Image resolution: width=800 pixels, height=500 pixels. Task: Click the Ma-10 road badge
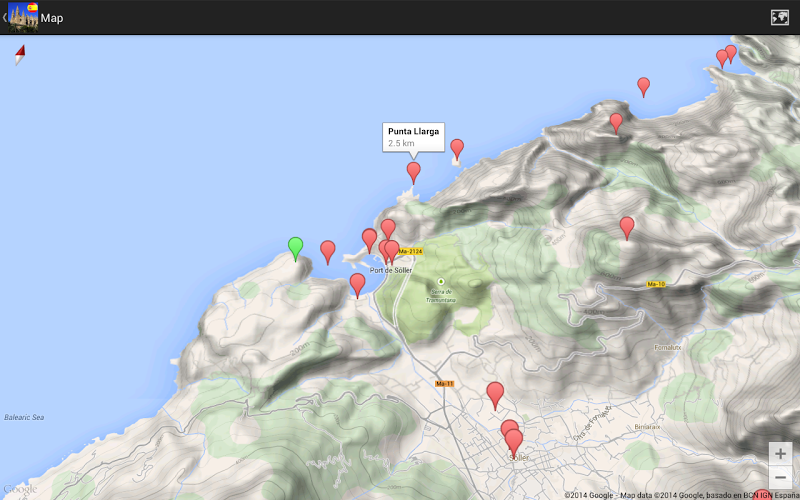point(656,284)
